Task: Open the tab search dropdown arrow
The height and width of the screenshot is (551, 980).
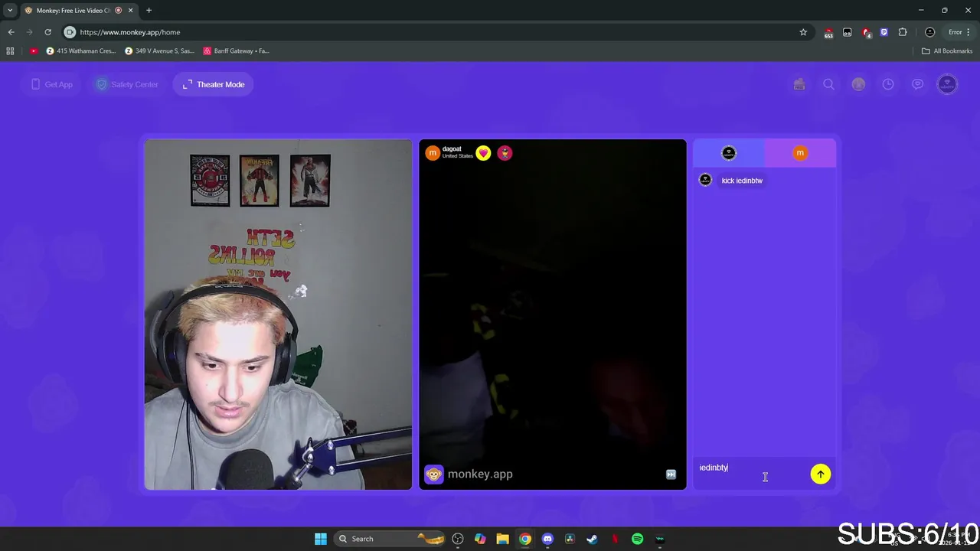Action: coord(10,10)
